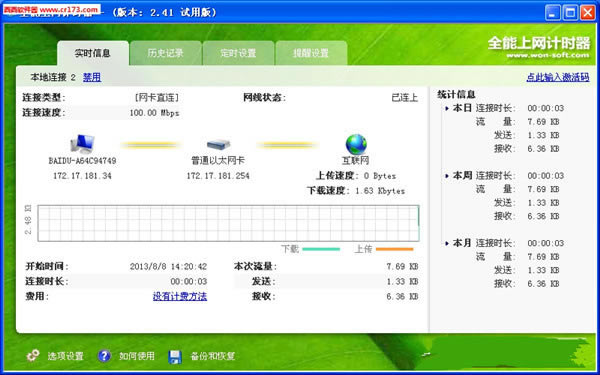Viewport: 600px width, 375px height.
Task: Open the 提醒设置 tab
Action: point(311,53)
